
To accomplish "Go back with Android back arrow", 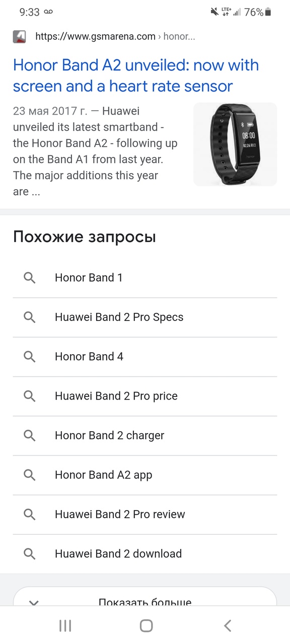I will point(228,625).
